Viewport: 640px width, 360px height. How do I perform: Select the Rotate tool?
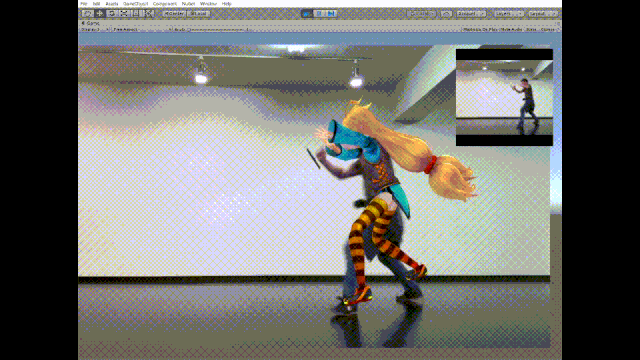tap(111, 13)
